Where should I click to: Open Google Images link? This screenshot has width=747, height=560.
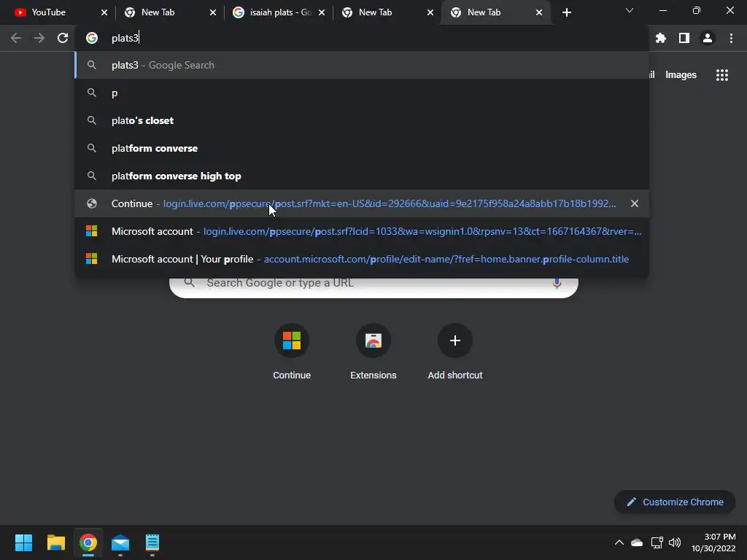681,75
